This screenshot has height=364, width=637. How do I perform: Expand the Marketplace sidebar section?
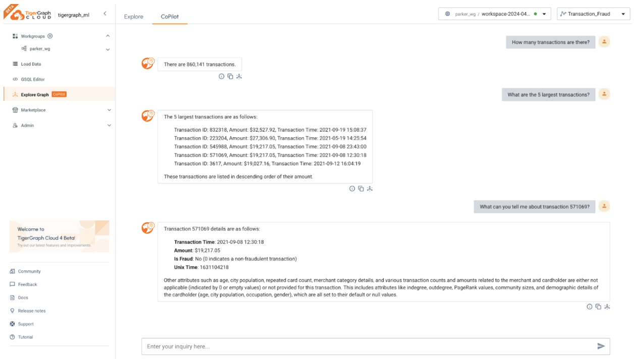point(109,109)
